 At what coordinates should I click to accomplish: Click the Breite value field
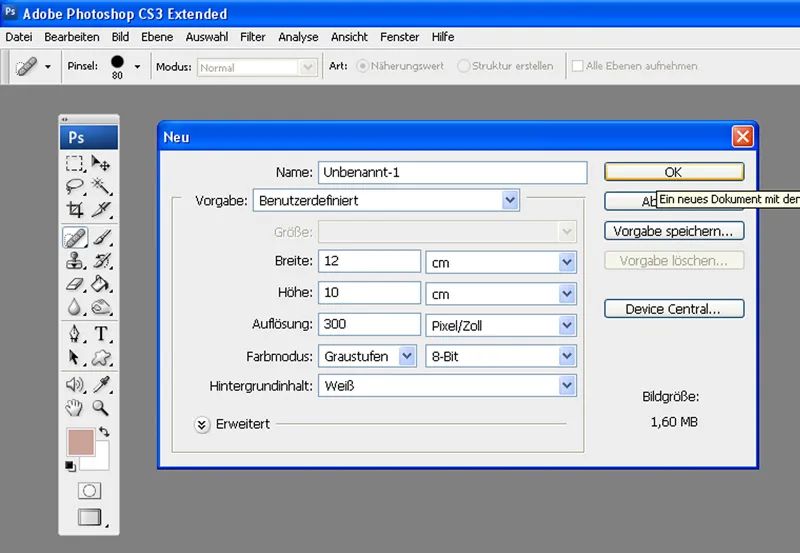click(x=369, y=261)
